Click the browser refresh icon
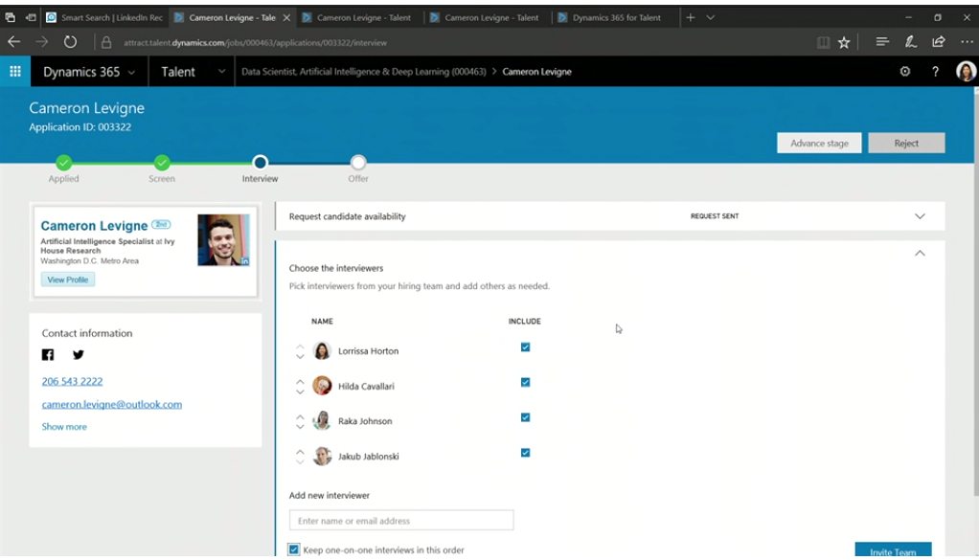The width and height of the screenshot is (979, 560). coord(70,42)
